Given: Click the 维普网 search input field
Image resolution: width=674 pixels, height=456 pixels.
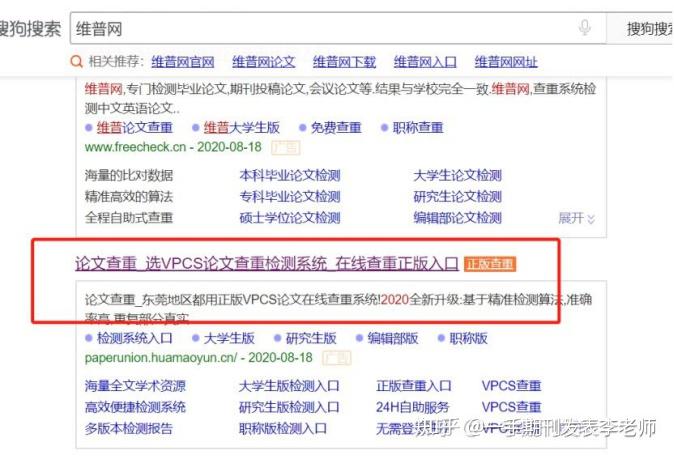Looking at the screenshot, I should (338, 28).
